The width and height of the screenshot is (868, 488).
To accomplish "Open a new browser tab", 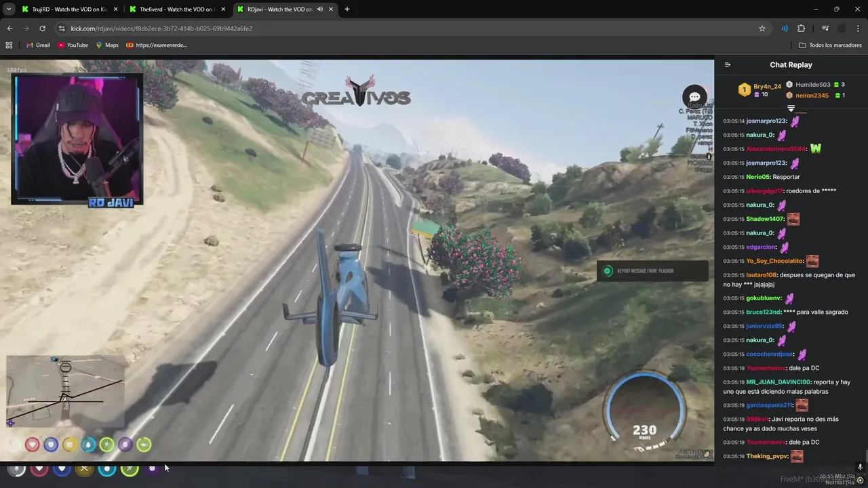I will coord(347,9).
